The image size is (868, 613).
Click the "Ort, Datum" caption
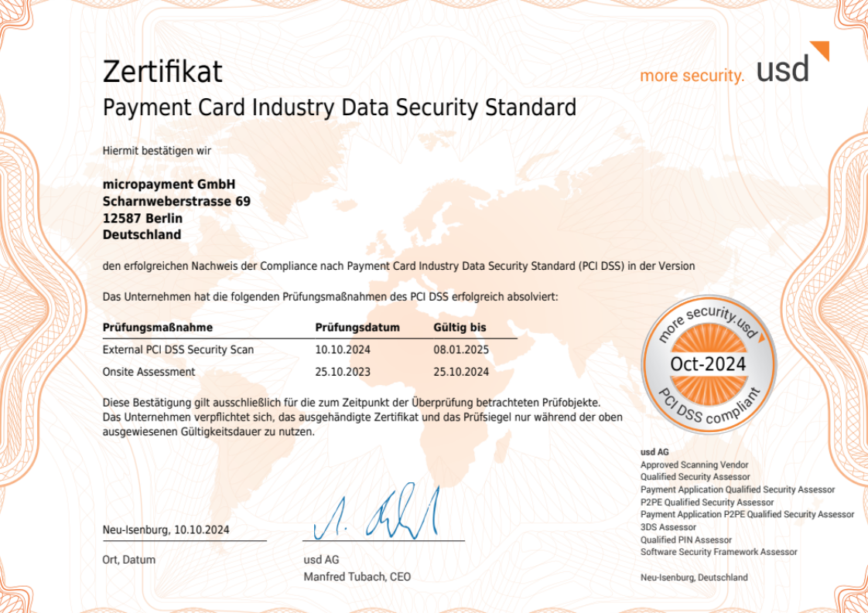click(129, 560)
